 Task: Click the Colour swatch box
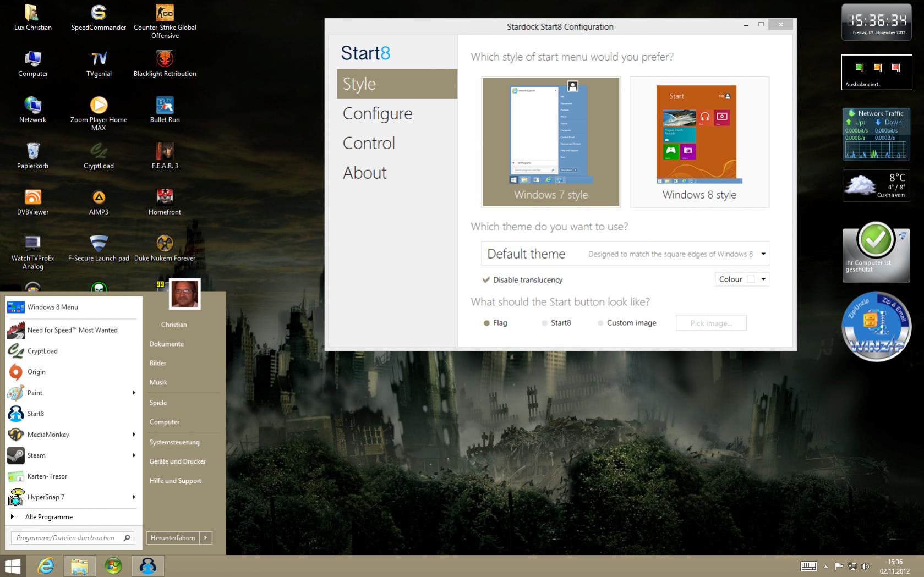[751, 279]
